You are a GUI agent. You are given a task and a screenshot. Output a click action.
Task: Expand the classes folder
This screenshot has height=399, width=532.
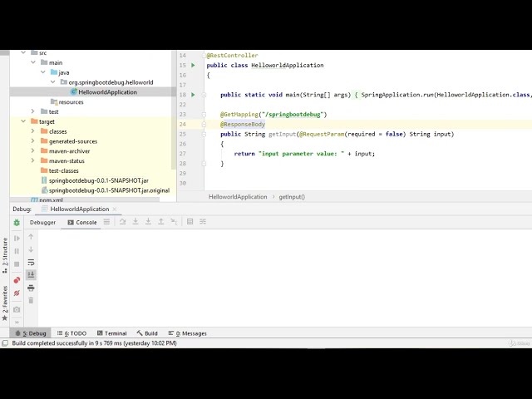(33, 131)
